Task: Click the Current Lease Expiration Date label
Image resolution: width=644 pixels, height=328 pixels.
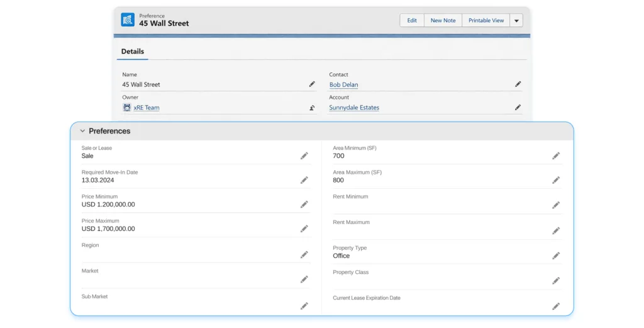Action: point(367,298)
